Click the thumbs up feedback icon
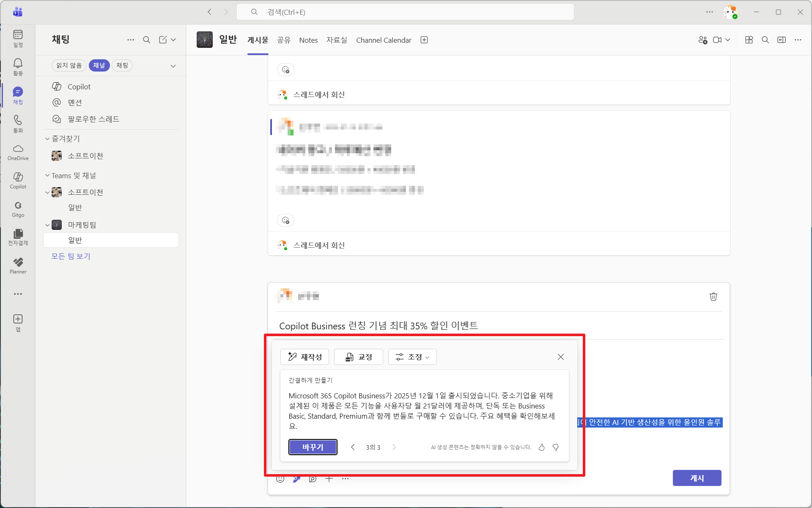This screenshot has height=508, width=812. tap(541, 447)
